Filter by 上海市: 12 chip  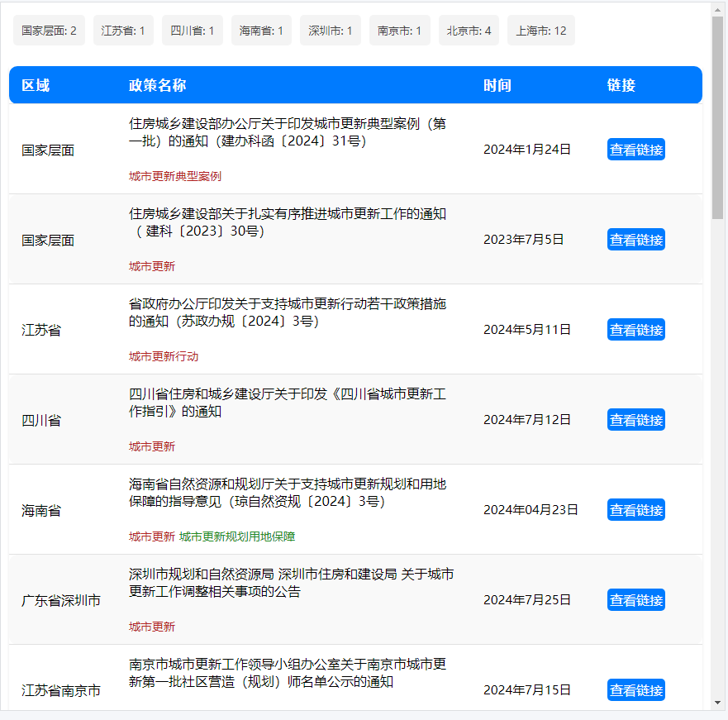[x=541, y=31]
